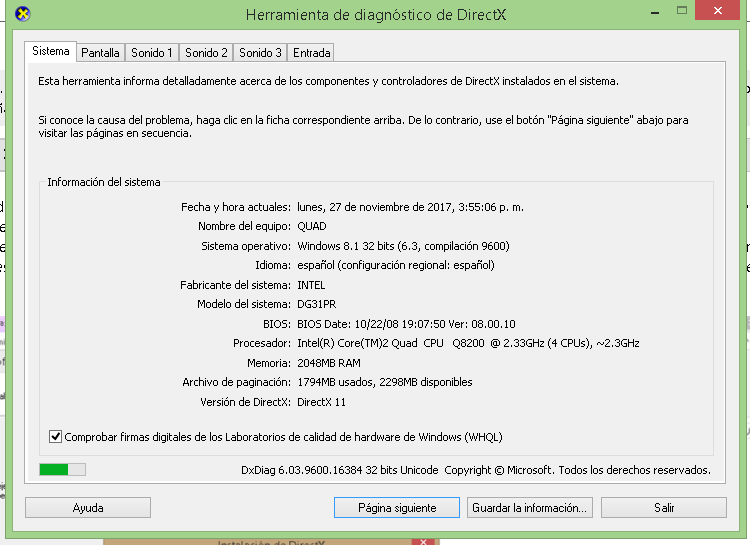Click the computer name value QUAD

click(312, 226)
